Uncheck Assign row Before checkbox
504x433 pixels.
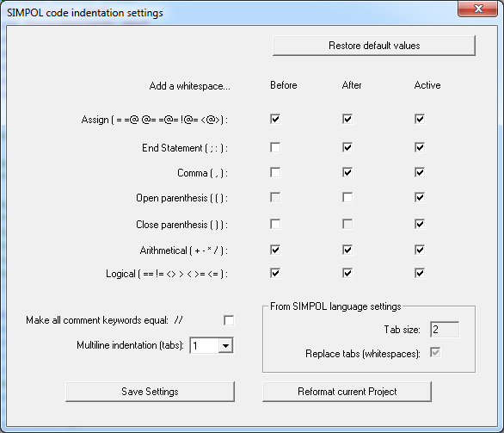[x=275, y=119]
